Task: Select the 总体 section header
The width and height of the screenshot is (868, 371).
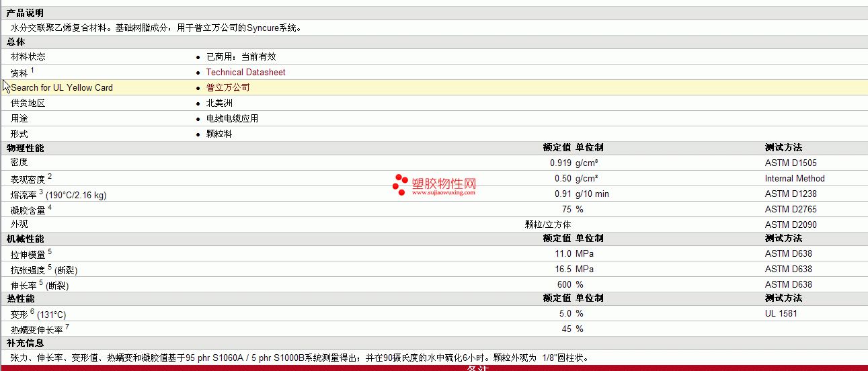Action: pos(16,42)
